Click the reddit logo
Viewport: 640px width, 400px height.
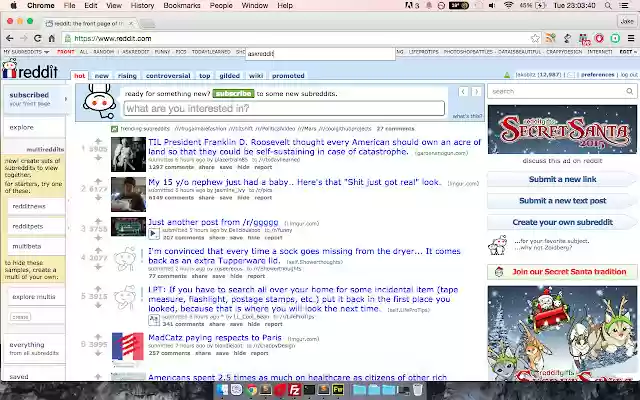pos(30,69)
